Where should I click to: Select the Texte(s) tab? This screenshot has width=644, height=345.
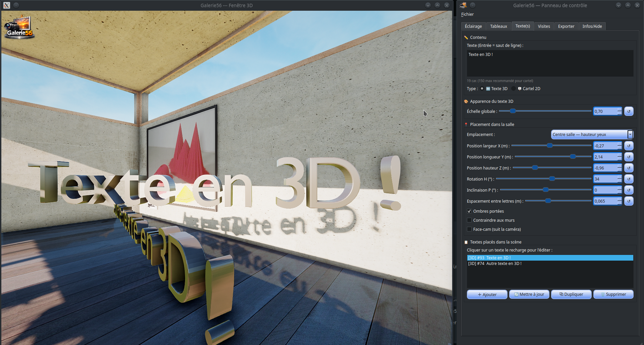pyautogui.click(x=523, y=26)
